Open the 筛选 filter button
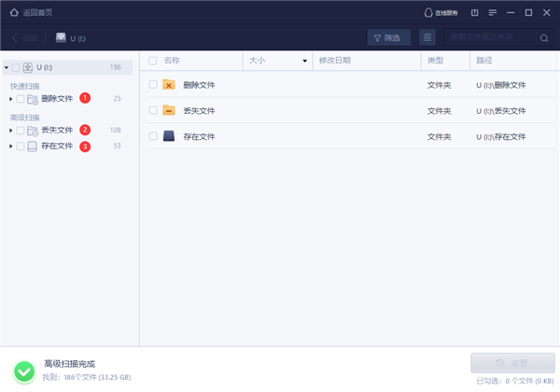 389,37
